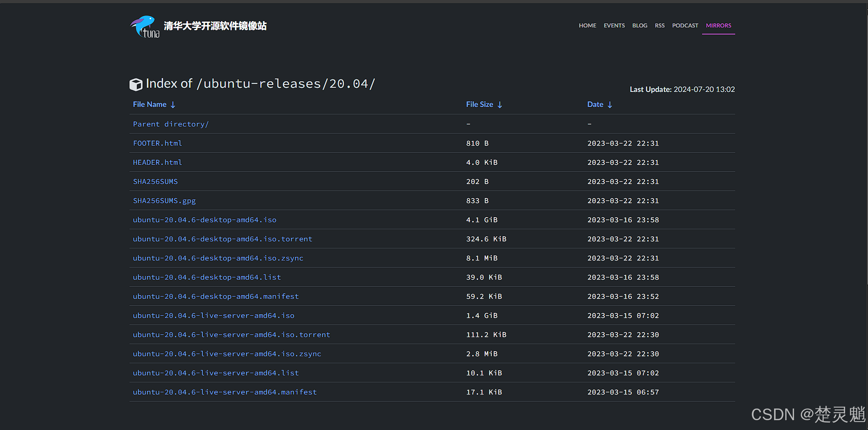Download SHA256SUMS file

pyautogui.click(x=155, y=182)
